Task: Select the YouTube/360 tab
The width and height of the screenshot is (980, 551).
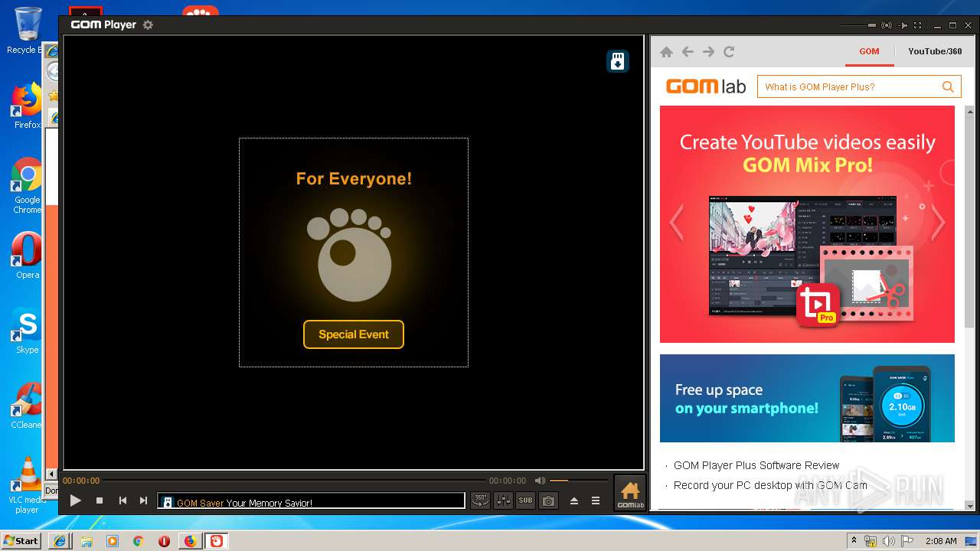Action: point(935,51)
